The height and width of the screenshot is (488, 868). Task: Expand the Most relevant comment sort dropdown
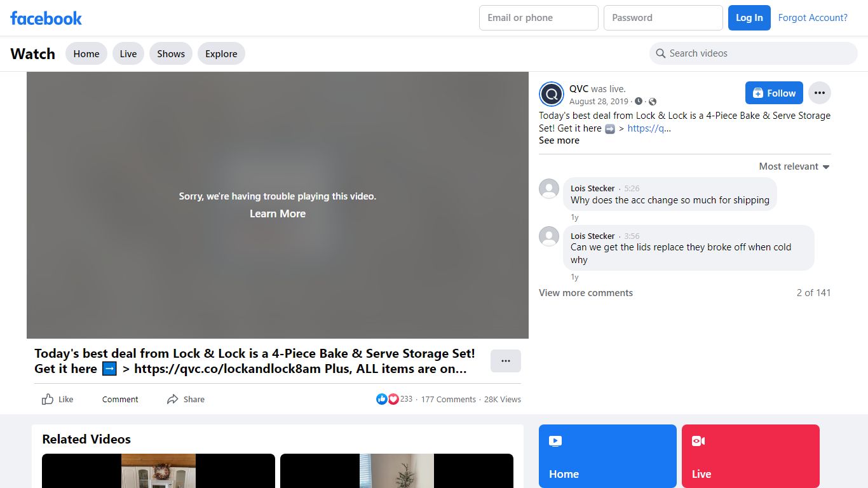pyautogui.click(x=794, y=166)
